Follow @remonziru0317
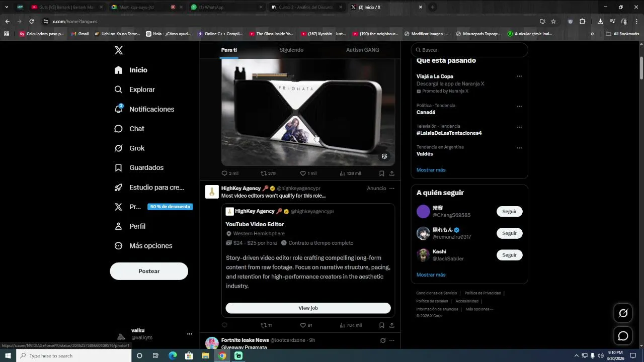Viewport: 644px width, 362px height. point(509,233)
